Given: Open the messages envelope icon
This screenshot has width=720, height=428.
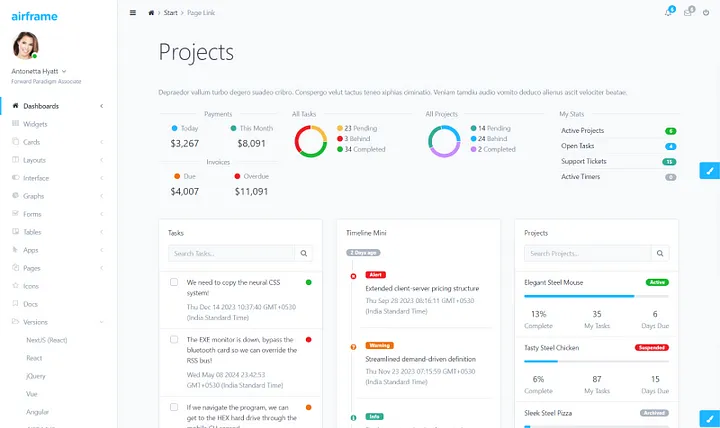Looking at the screenshot, I should click(x=687, y=13).
